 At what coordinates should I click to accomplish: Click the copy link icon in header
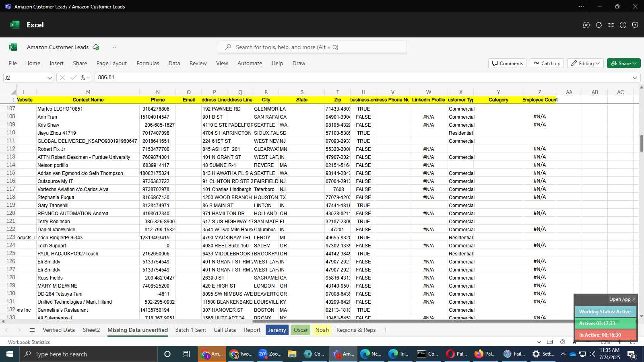coord(611,25)
